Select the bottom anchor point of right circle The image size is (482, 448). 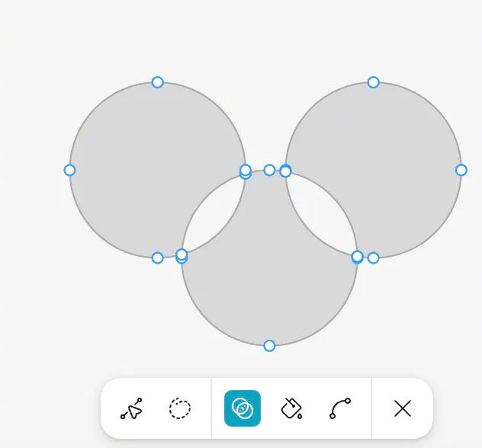(374, 258)
